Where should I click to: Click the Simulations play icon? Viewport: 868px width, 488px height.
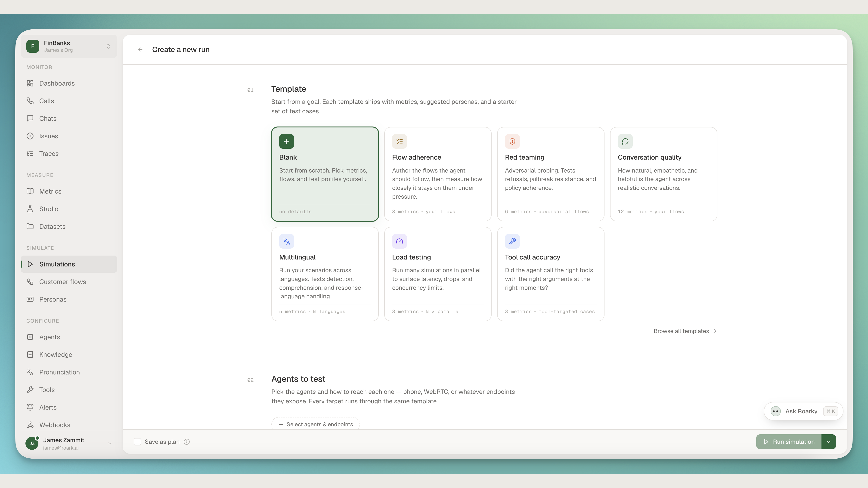(30, 264)
